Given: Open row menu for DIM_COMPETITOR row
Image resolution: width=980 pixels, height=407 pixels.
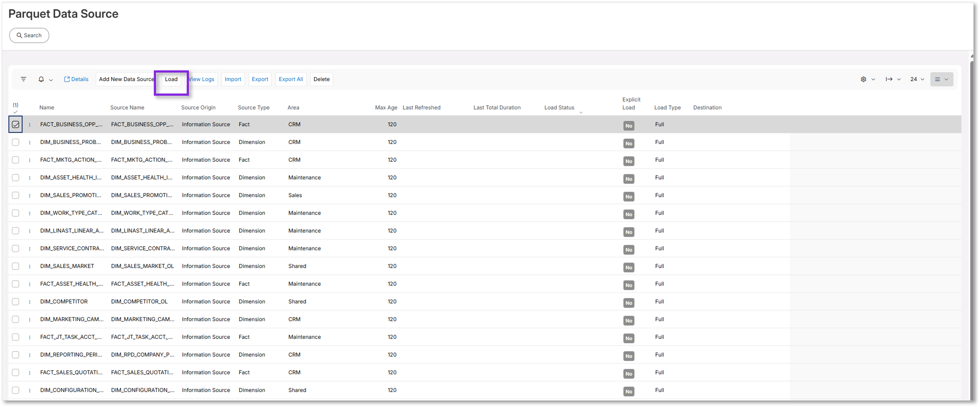Looking at the screenshot, I should coord(30,302).
